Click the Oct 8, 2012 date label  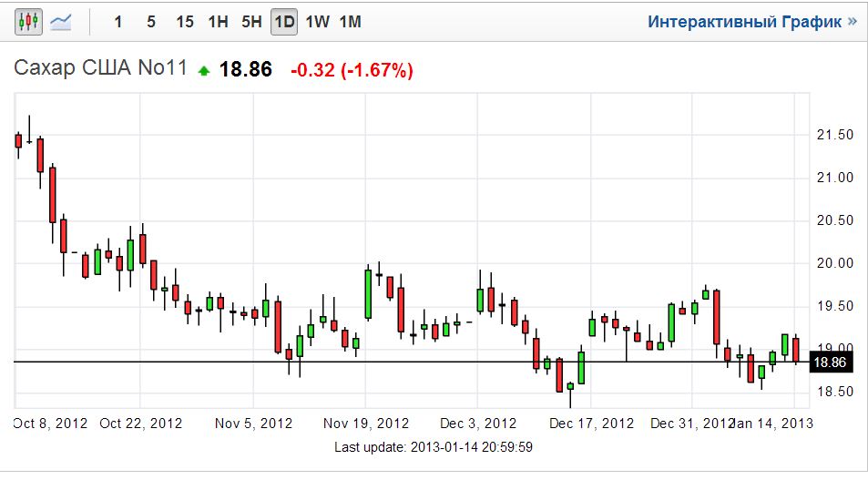[x=50, y=424]
